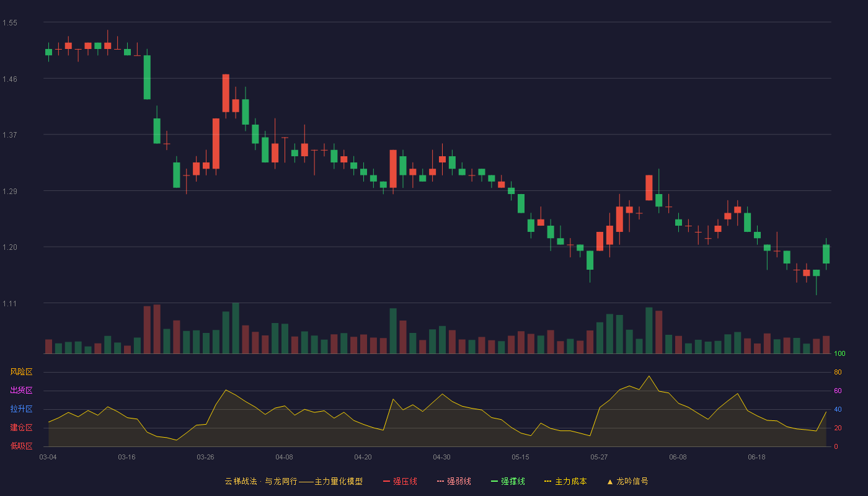
Task: Select the first candlestick above the 03-04 date
Action: pyautogui.click(x=48, y=52)
